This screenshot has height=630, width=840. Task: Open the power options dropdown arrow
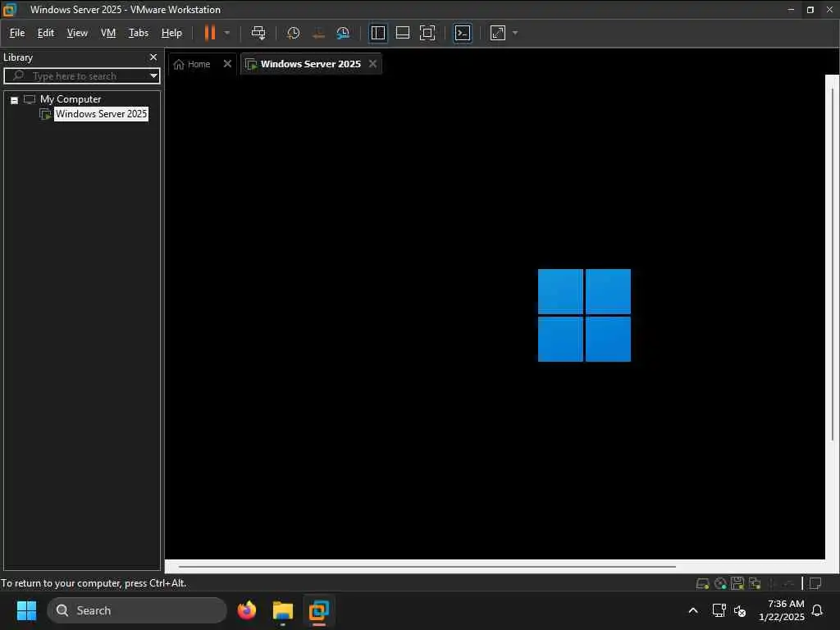pyautogui.click(x=227, y=33)
